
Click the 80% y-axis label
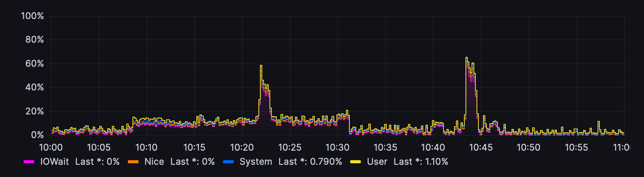tap(35, 40)
